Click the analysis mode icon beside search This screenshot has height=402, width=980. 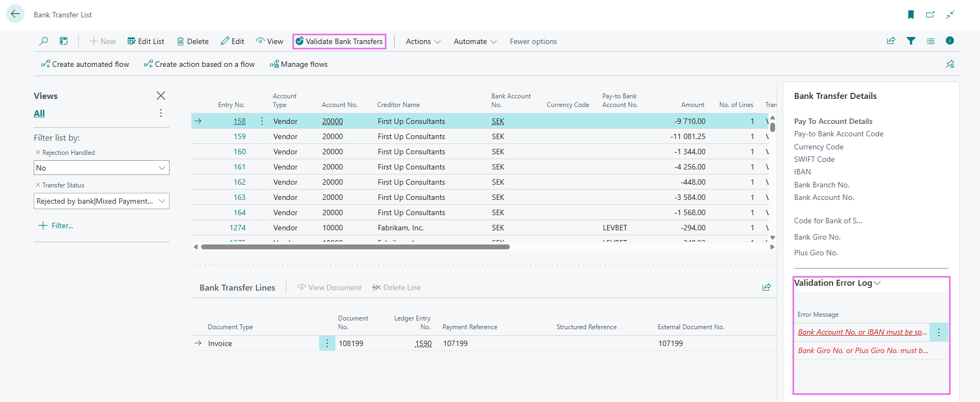[64, 41]
